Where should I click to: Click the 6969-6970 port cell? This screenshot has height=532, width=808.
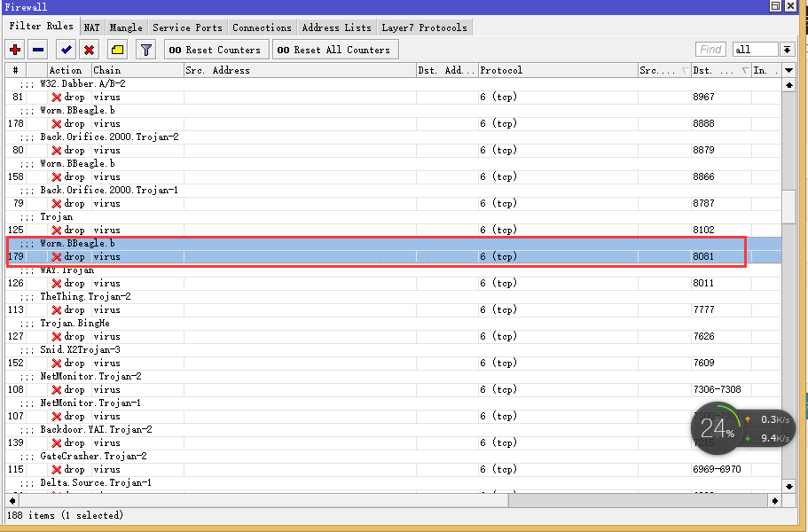tap(721, 470)
